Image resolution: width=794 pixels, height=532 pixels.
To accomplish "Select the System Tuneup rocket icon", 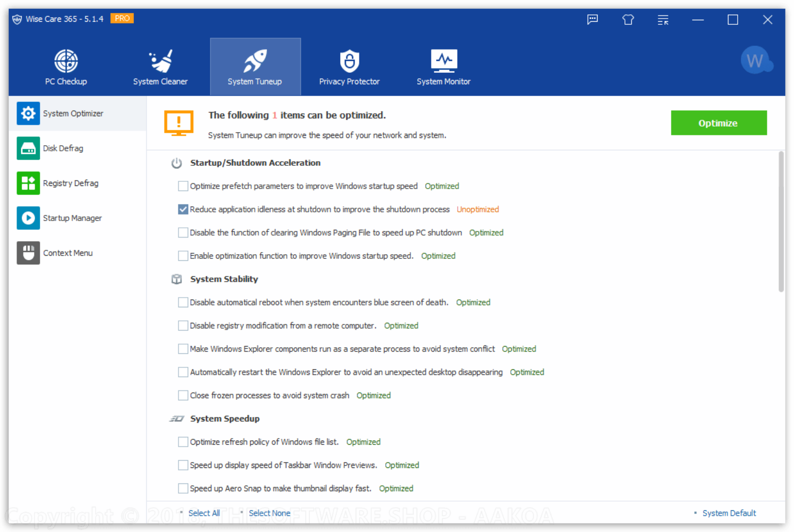I will 255,61.
